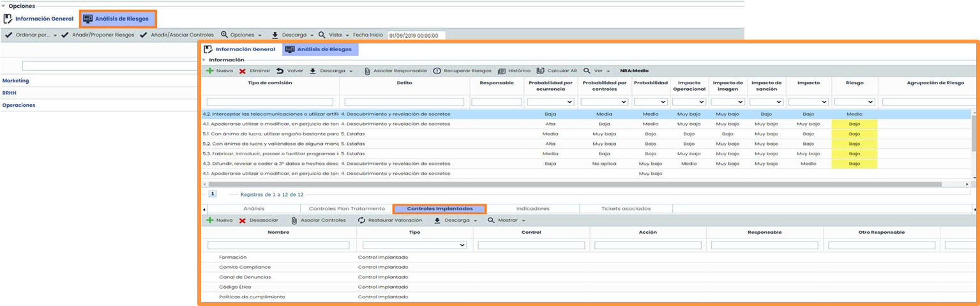Click the red X Eliminar icon
This screenshot has width=980, height=306.
[x=243, y=71]
